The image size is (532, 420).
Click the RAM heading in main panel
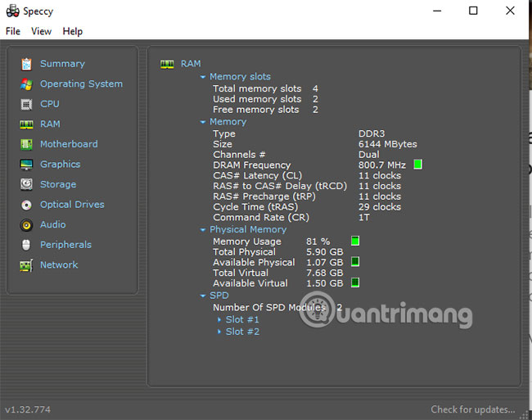pos(191,64)
